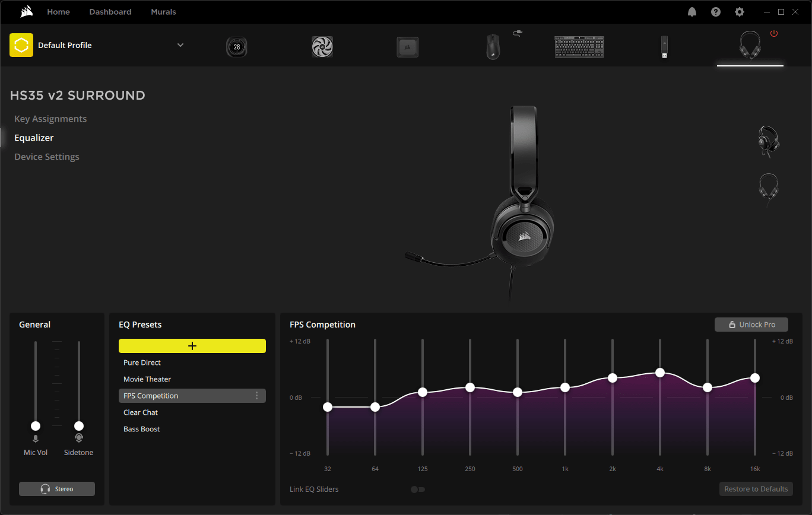This screenshot has height=515, width=812.
Task: Open the notifications bell
Action: (692, 12)
